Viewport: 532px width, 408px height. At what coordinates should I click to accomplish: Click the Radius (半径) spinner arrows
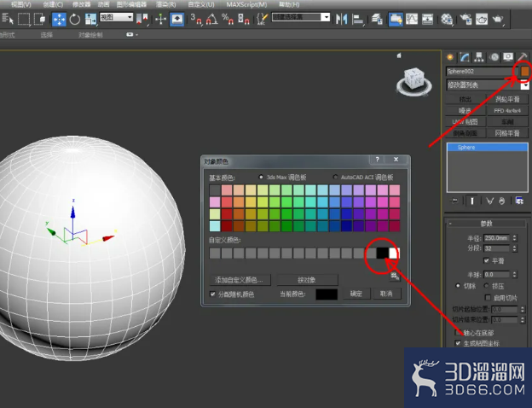point(515,238)
